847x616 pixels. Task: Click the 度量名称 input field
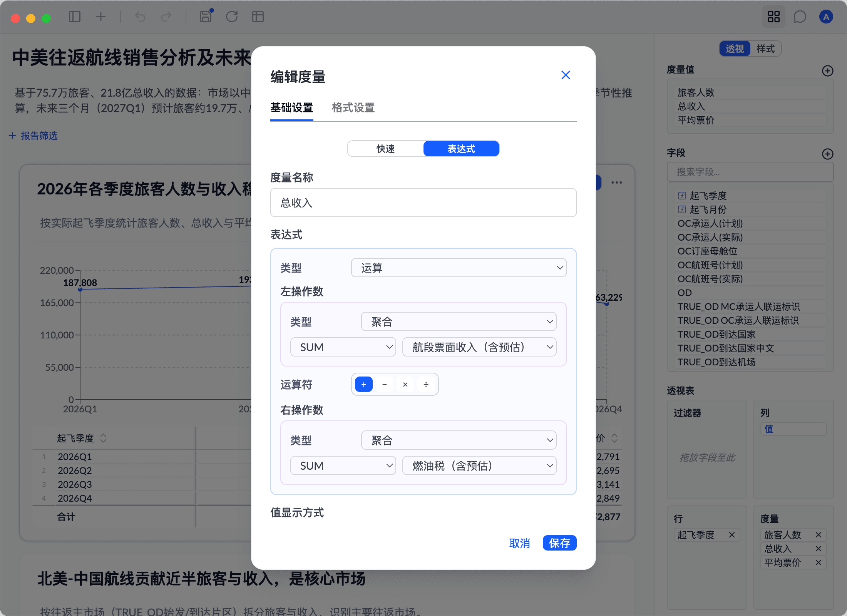pyautogui.click(x=423, y=203)
